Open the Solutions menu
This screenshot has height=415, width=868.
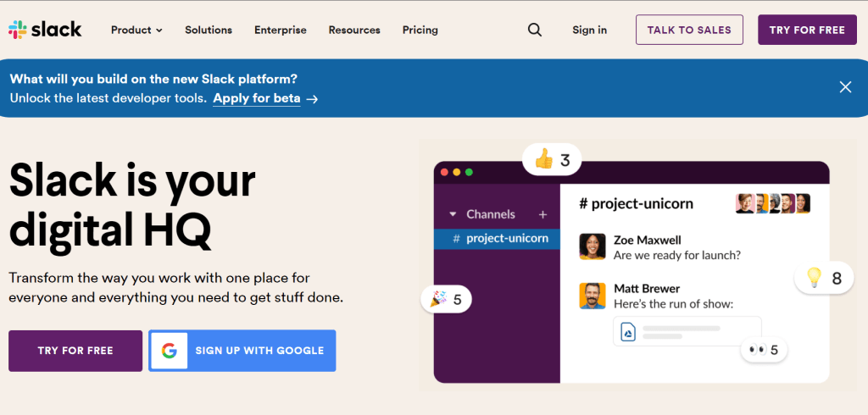[x=209, y=30]
